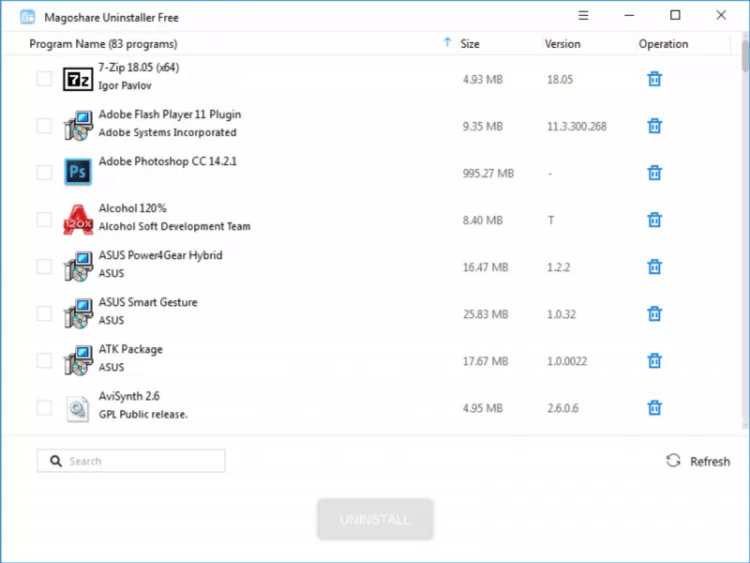Sort list by the Version column

coord(562,44)
